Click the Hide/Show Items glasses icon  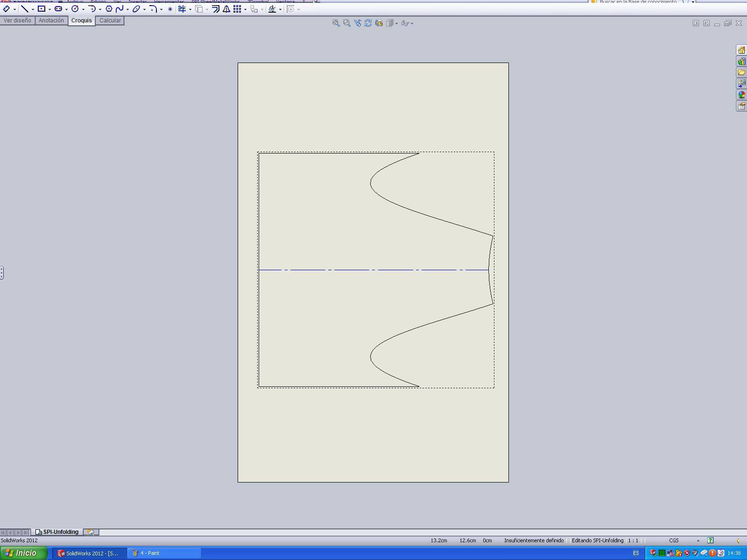click(405, 23)
